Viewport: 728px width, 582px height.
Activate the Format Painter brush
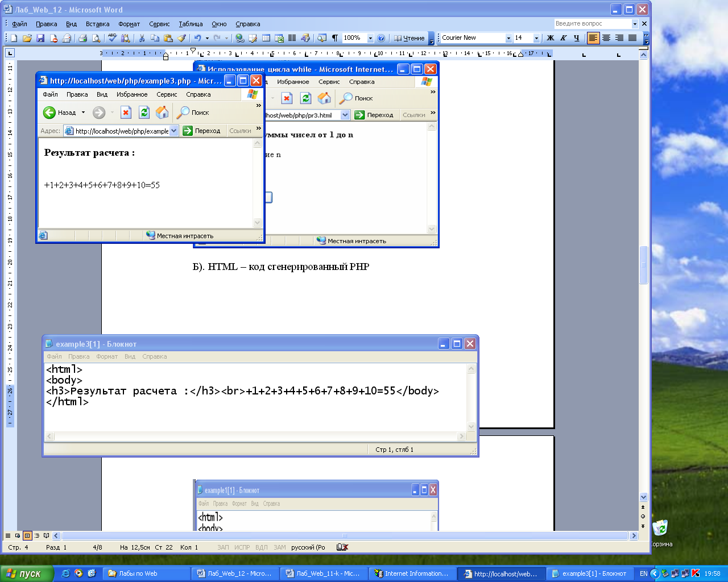pos(181,38)
